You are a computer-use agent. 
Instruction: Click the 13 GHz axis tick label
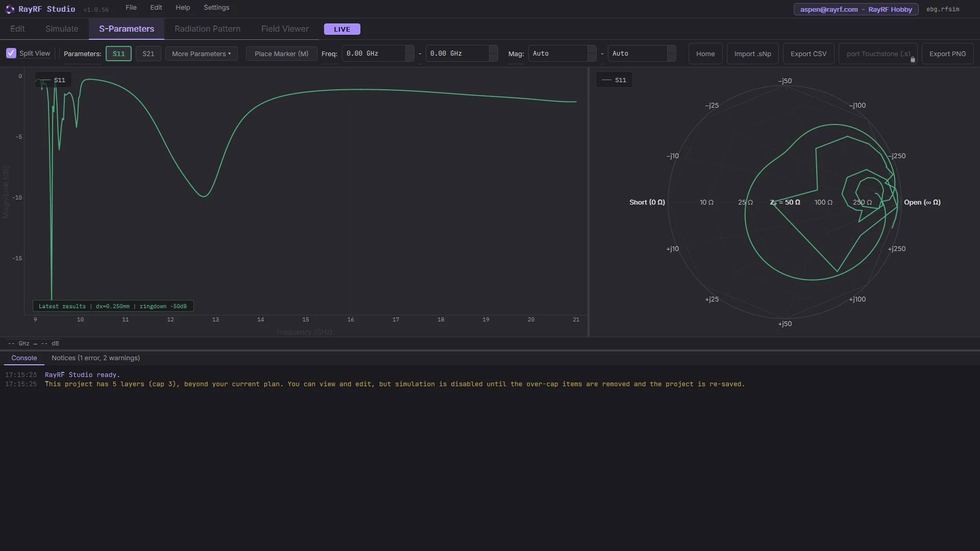(x=215, y=320)
